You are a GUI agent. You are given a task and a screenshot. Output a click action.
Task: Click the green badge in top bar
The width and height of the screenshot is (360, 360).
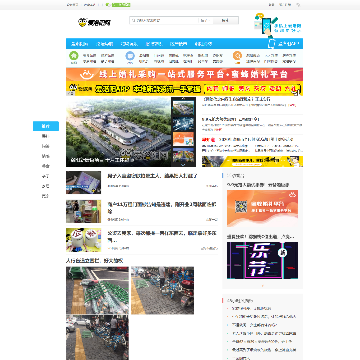(121, 5)
